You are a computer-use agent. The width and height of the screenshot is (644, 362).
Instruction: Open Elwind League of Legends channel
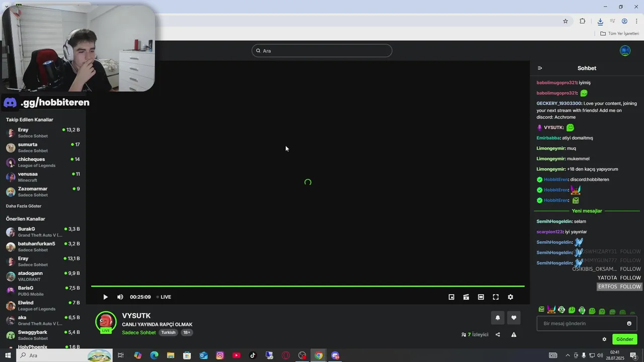[x=43, y=306]
